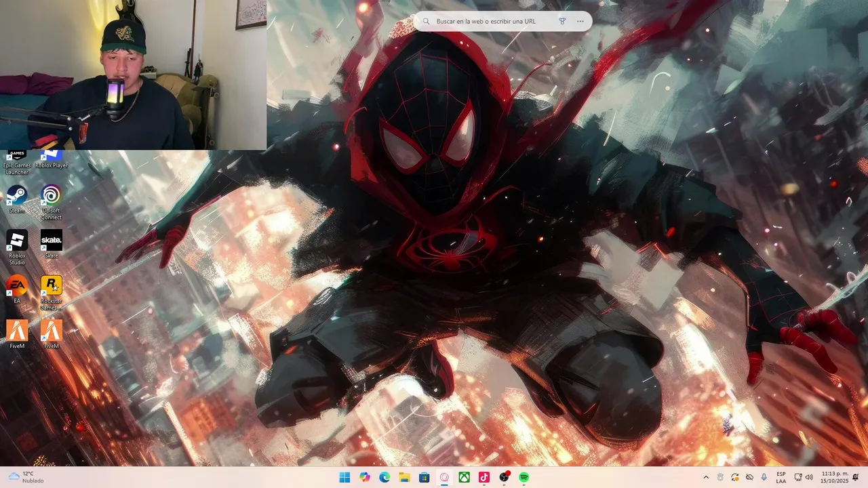Click the blue icon in the search bar

562,21
